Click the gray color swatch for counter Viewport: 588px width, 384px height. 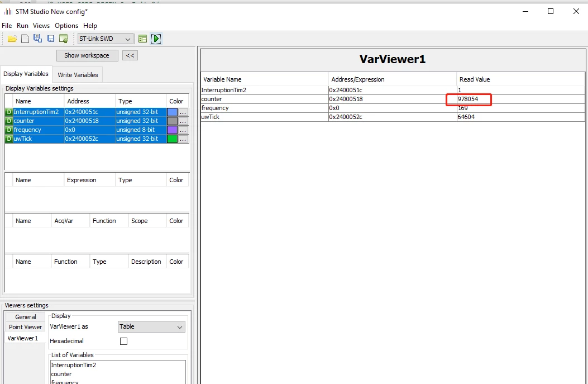coord(172,121)
